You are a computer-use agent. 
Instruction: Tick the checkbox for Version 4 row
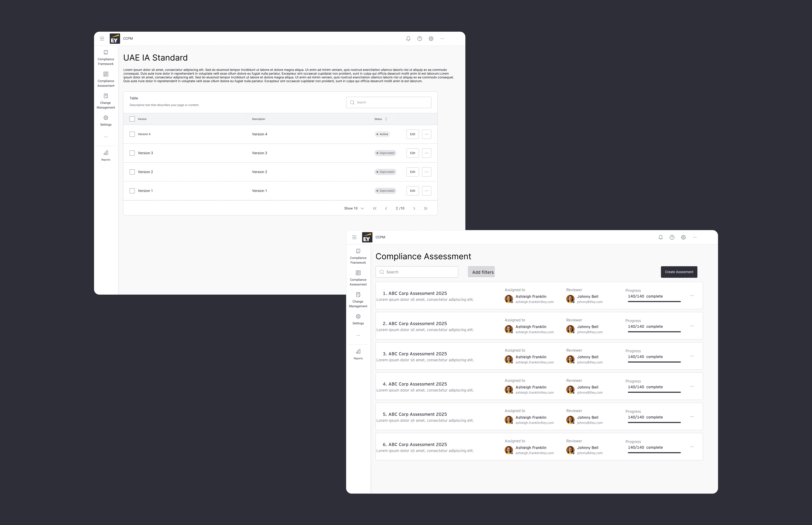[x=132, y=134]
